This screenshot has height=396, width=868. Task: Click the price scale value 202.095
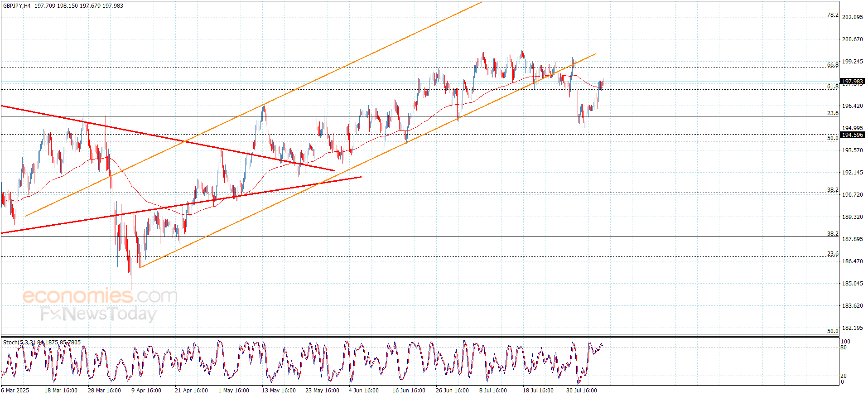[852, 17]
